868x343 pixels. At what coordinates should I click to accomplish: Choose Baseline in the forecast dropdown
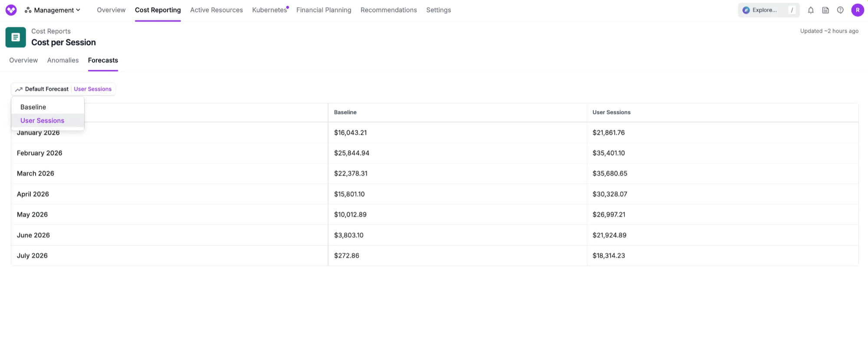coord(48,107)
